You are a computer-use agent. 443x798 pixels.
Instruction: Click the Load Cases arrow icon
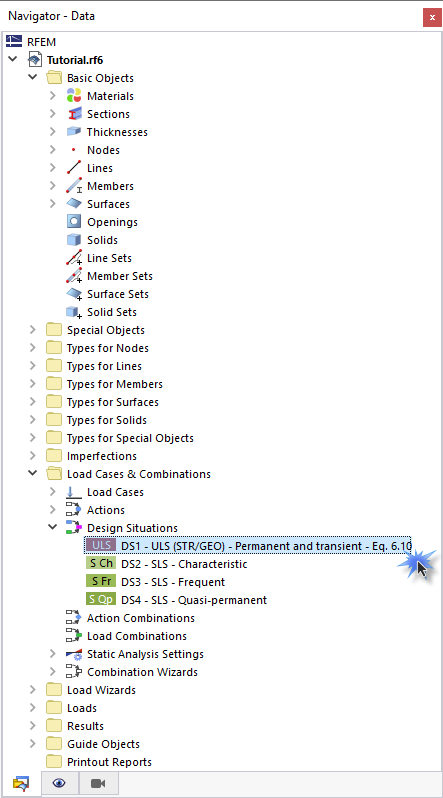74,492
